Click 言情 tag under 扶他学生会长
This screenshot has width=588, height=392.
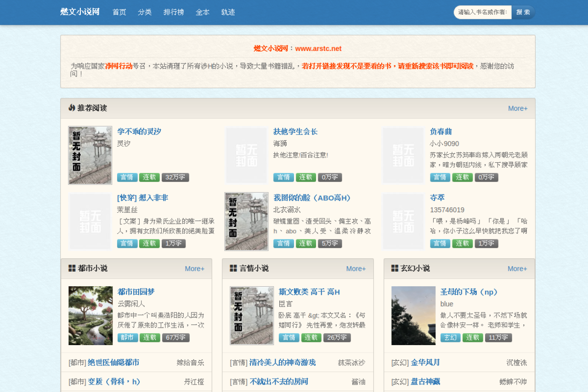pos(283,177)
